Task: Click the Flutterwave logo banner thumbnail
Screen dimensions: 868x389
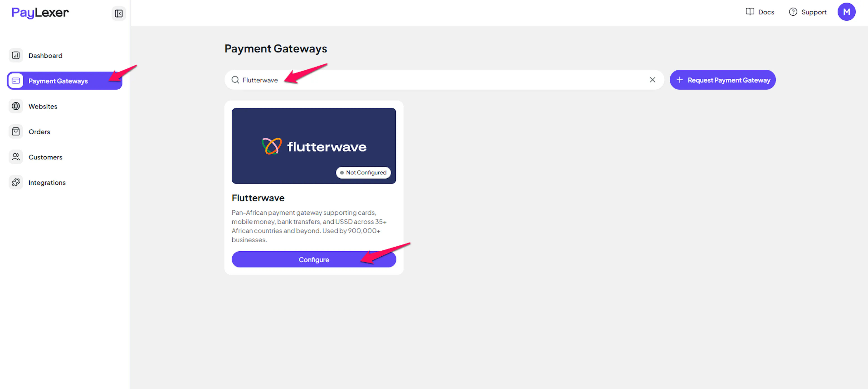Action: [x=313, y=146]
